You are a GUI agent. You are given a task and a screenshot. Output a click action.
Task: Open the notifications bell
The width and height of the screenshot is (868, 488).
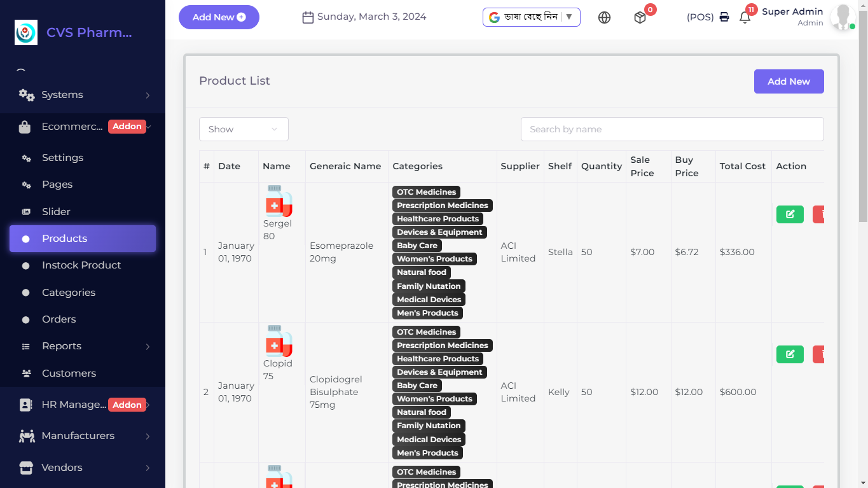pyautogui.click(x=745, y=18)
